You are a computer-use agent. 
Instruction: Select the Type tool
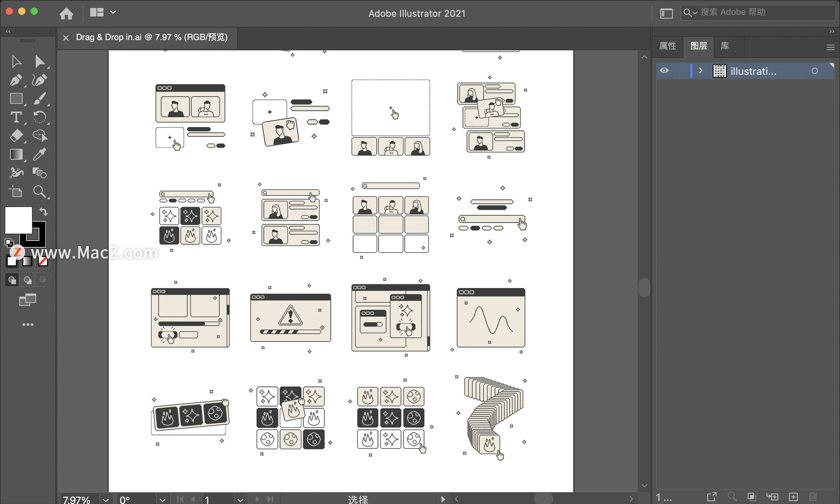click(16, 117)
